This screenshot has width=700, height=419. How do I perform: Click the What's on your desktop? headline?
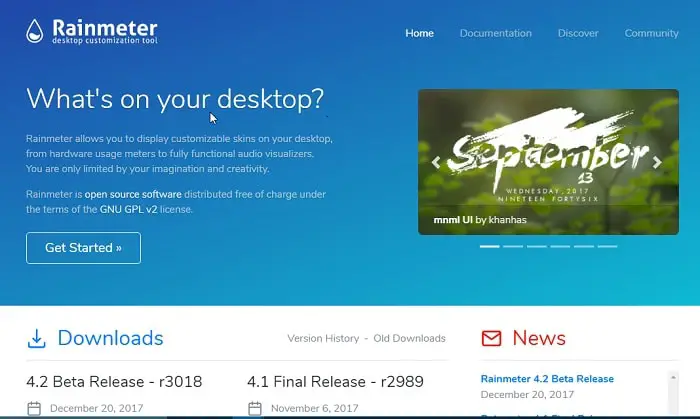pyautogui.click(x=175, y=99)
